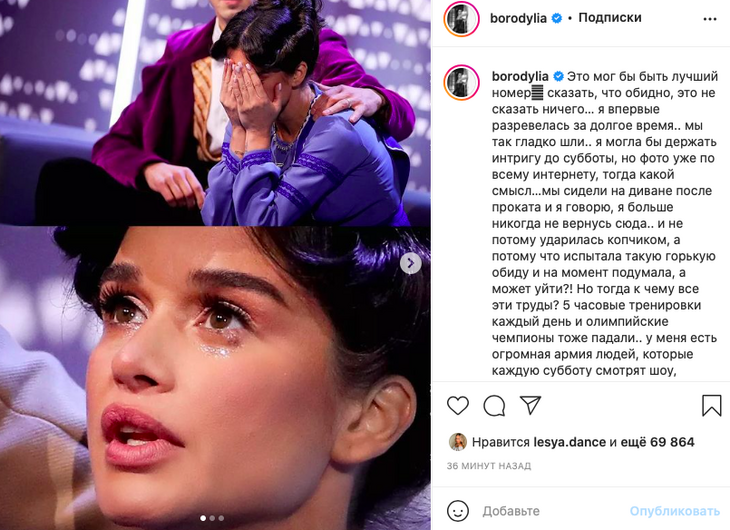The width and height of the screenshot is (730, 530).
Task: Click 36 минут назад timestamp
Action: pyautogui.click(x=488, y=466)
